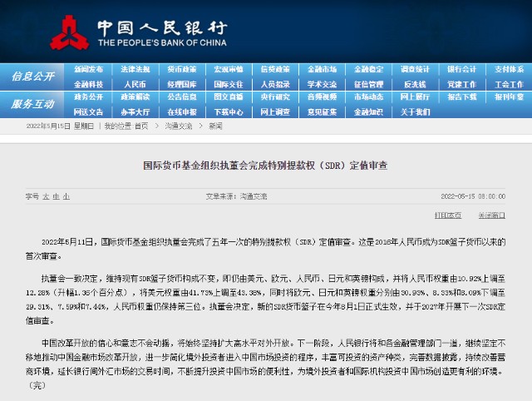Viewport: 532px width, 401px height.
Task: Select 经理国库 in navigation
Action: (182, 84)
